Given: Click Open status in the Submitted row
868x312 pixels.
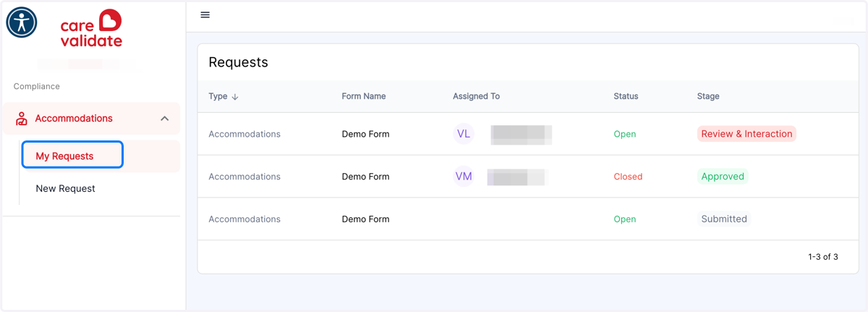Looking at the screenshot, I should point(625,219).
